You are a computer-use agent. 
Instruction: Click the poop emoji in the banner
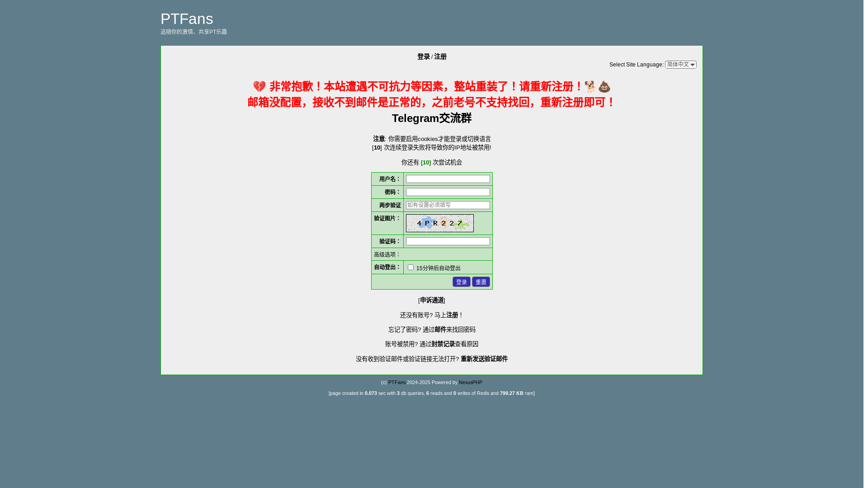(x=604, y=87)
